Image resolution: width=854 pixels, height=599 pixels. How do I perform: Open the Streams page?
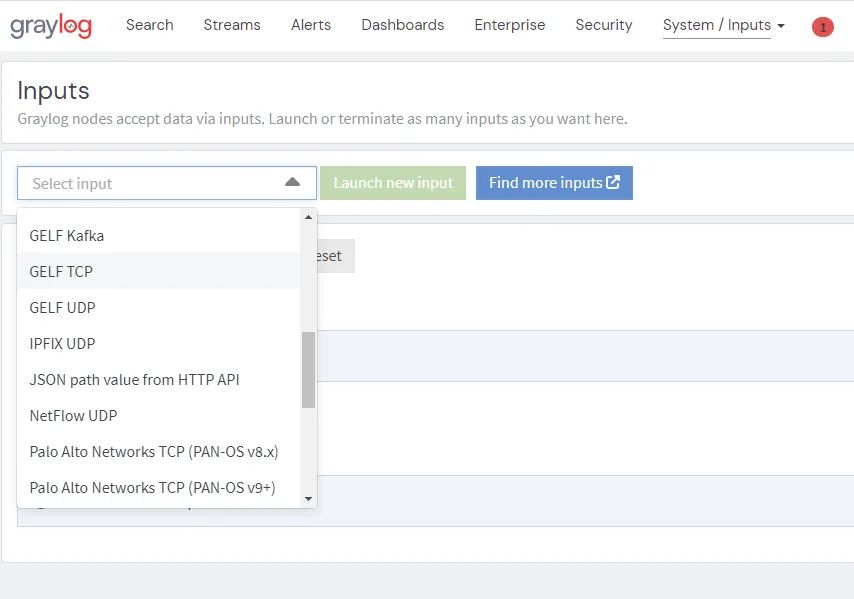click(231, 25)
